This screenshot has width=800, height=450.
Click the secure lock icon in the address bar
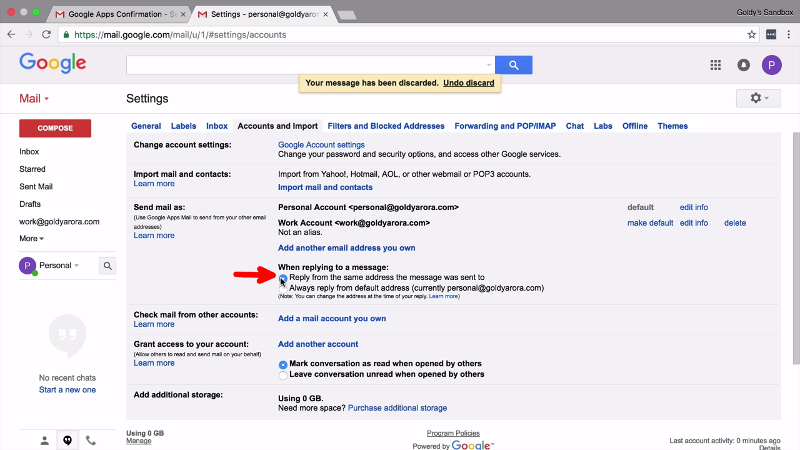[x=66, y=35]
